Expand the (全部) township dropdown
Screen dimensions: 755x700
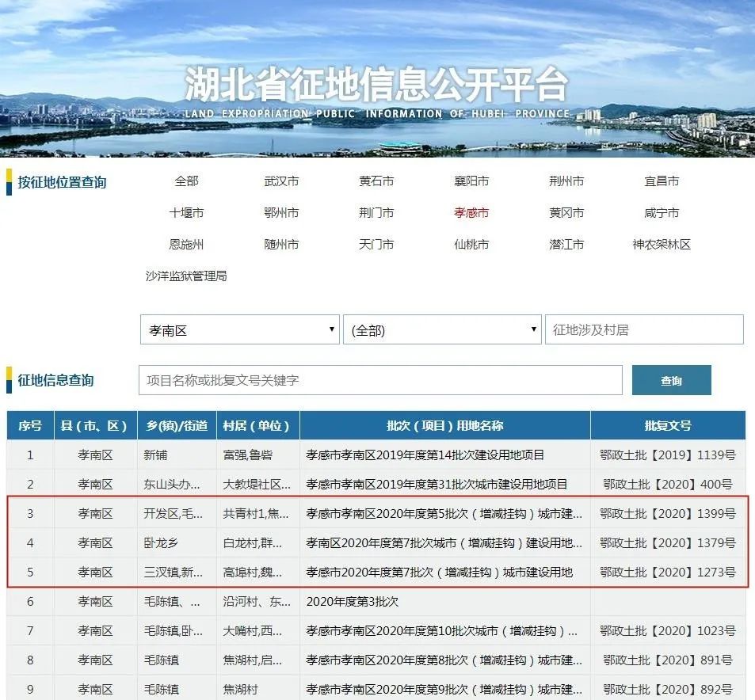[x=440, y=329]
